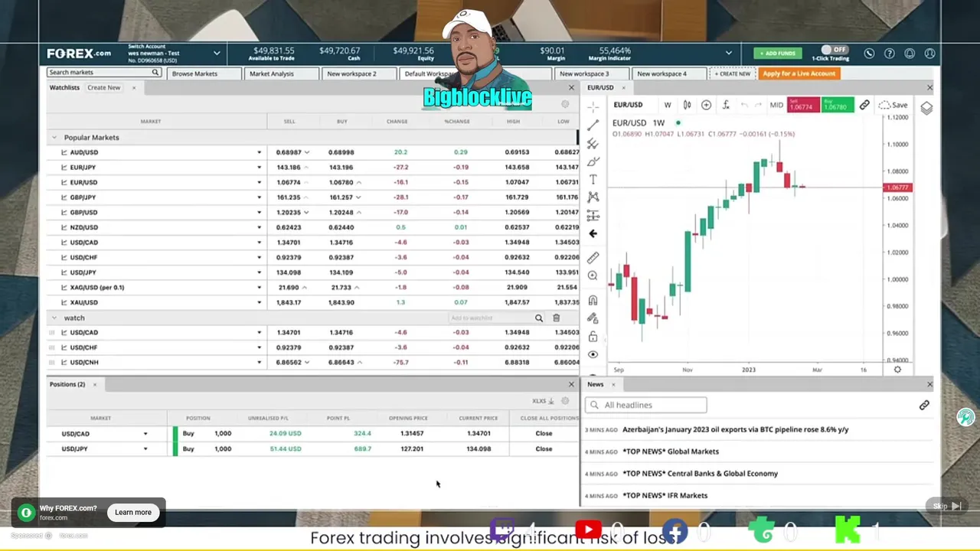This screenshot has width=980, height=551.
Task: Click the news panel link icon
Action: coord(924,405)
